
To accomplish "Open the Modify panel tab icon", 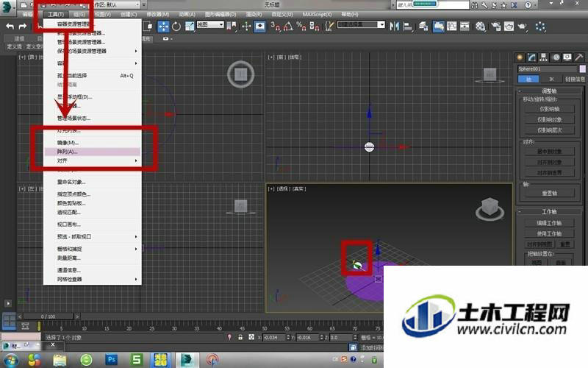I will [531, 57].
